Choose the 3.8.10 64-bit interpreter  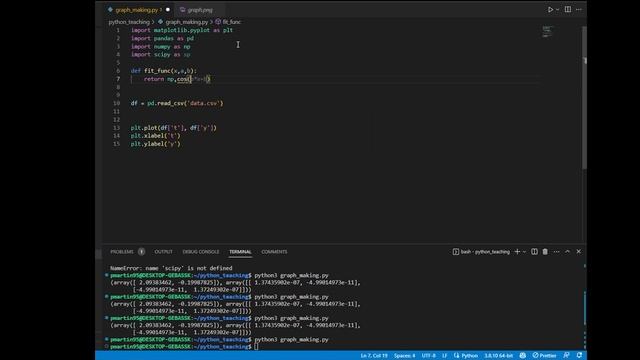(x=498, y=356)
